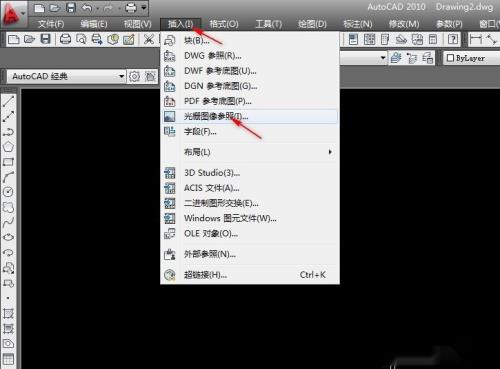Open the 绘图(D) menu
Image resolution: width=500 pixels, height=369 pixels.
[312, 24]
